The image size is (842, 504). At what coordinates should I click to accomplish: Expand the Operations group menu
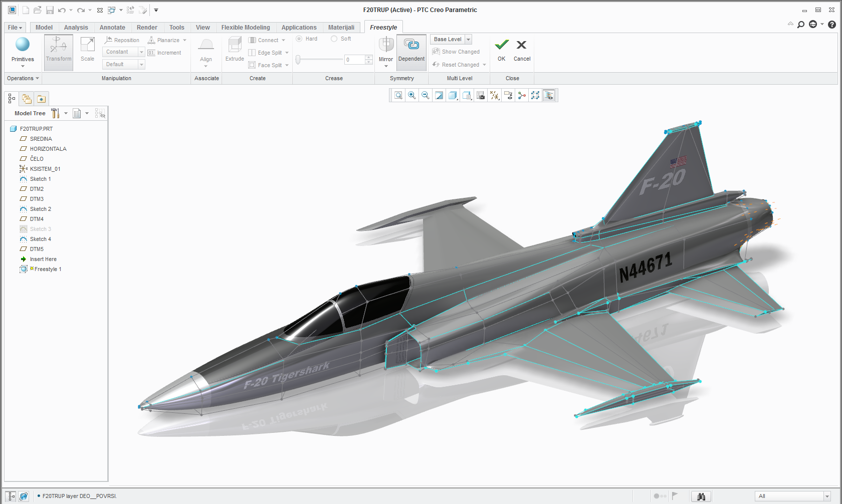23,78
